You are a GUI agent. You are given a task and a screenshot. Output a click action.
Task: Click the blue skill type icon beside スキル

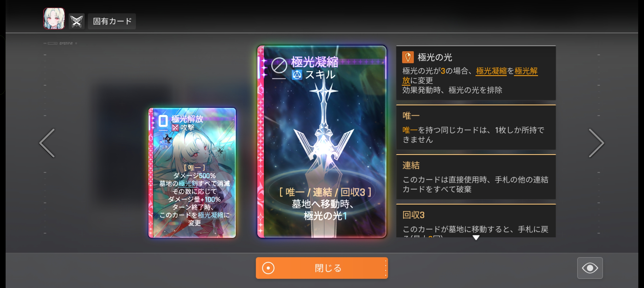297,75
